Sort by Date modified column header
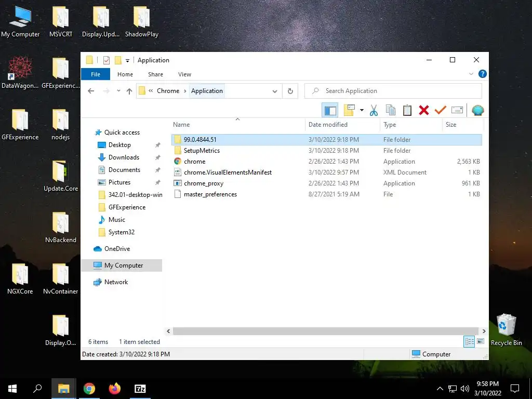The height and width of the screenshot is (399, 532). coord(343,125)
